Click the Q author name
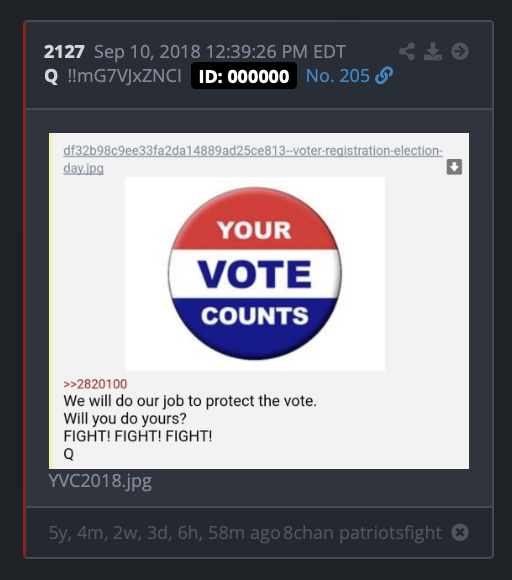 [x=51, y=76]
